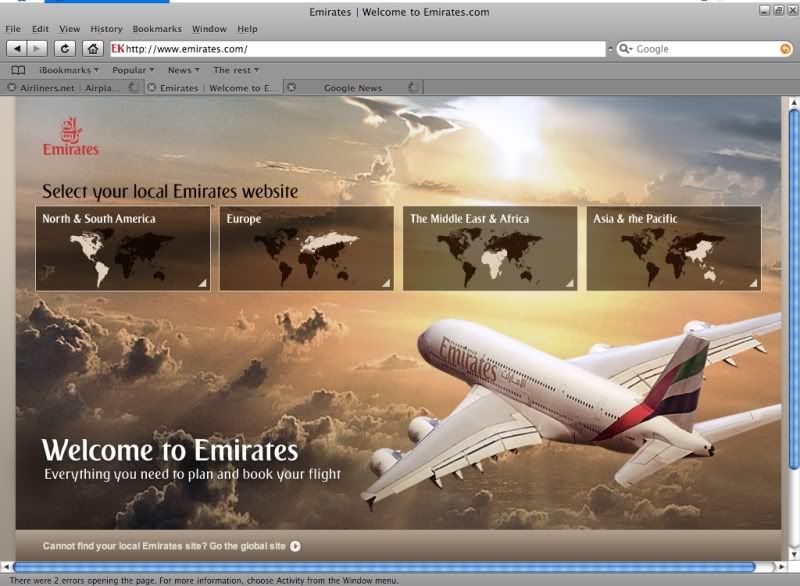Open the bookmarks library book icon
This screenshot has height=586, width=800.
pos(18,70)
